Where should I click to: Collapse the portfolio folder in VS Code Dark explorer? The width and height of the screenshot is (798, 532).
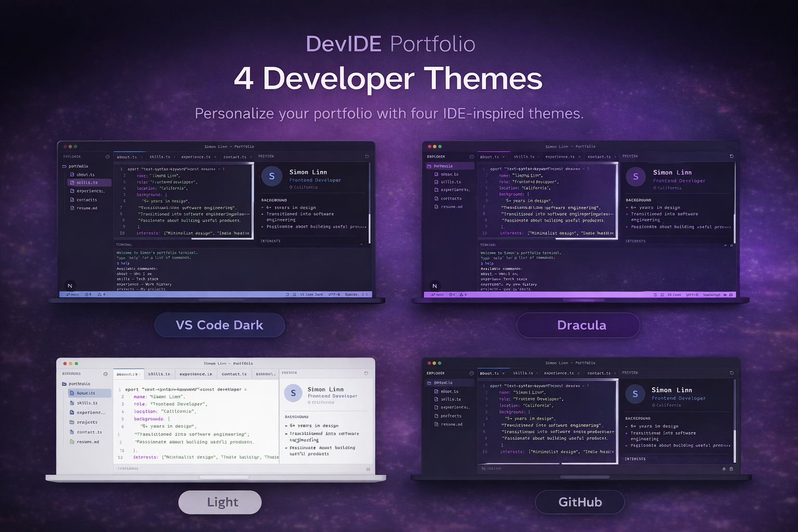click(x=65, y=166)
